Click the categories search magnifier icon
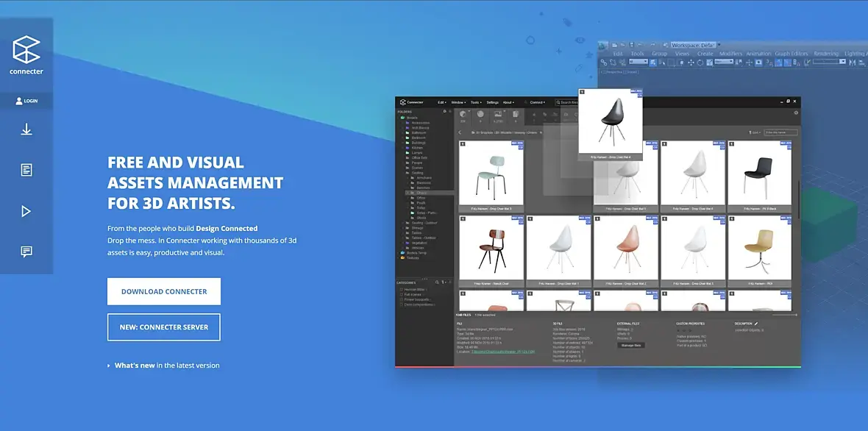 click(x=437, y=282)
